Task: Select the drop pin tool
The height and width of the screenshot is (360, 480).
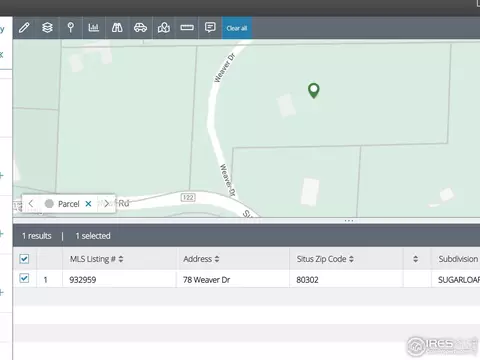Action: pos(70,28)
